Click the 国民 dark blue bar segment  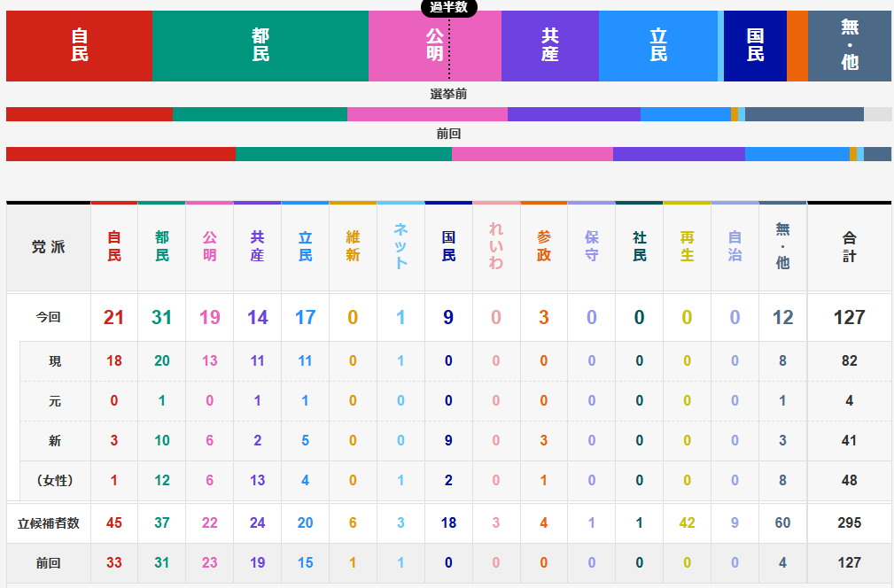click(754, 46)
